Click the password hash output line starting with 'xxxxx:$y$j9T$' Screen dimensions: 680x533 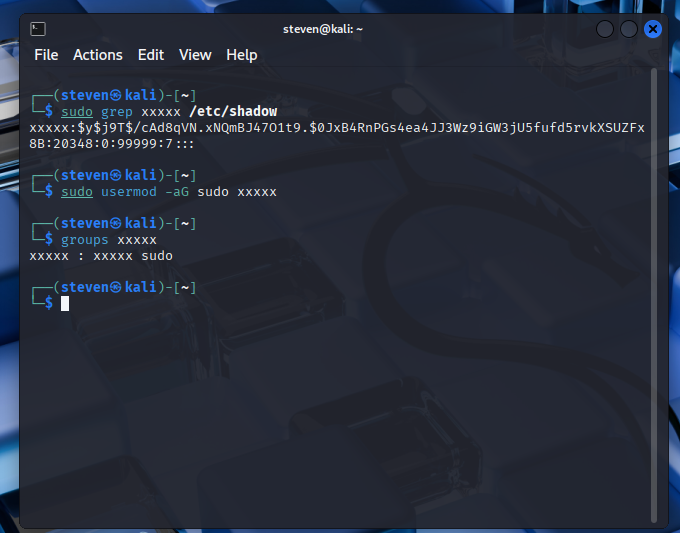click(337, 127)
